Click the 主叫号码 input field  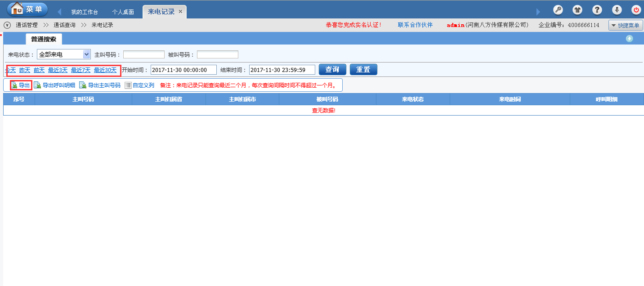click(x=144, y=54)
